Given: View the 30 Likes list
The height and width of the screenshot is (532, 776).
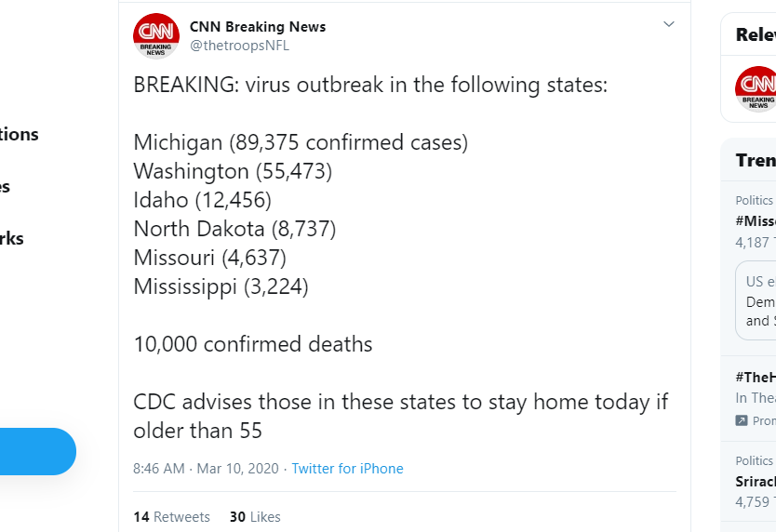Looking at the screenshot, I should pos(255,517).
